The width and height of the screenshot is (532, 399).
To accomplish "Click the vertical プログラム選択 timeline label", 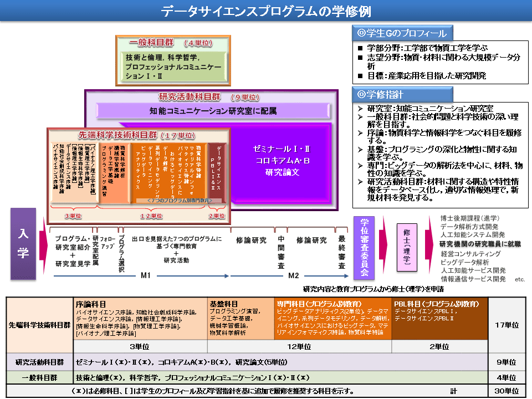I will click(x=121, y=253).
